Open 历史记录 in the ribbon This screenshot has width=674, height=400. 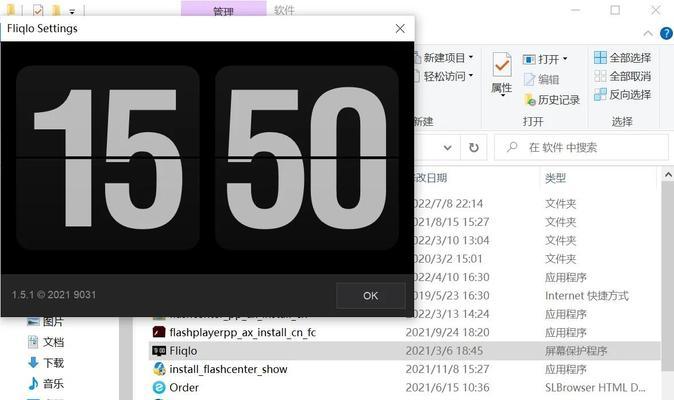point(552,100)
